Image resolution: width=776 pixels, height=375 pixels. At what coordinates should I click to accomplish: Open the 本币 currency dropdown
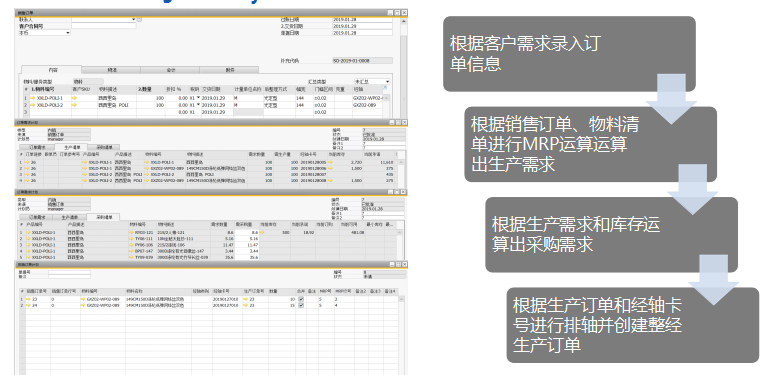point(68,33)
